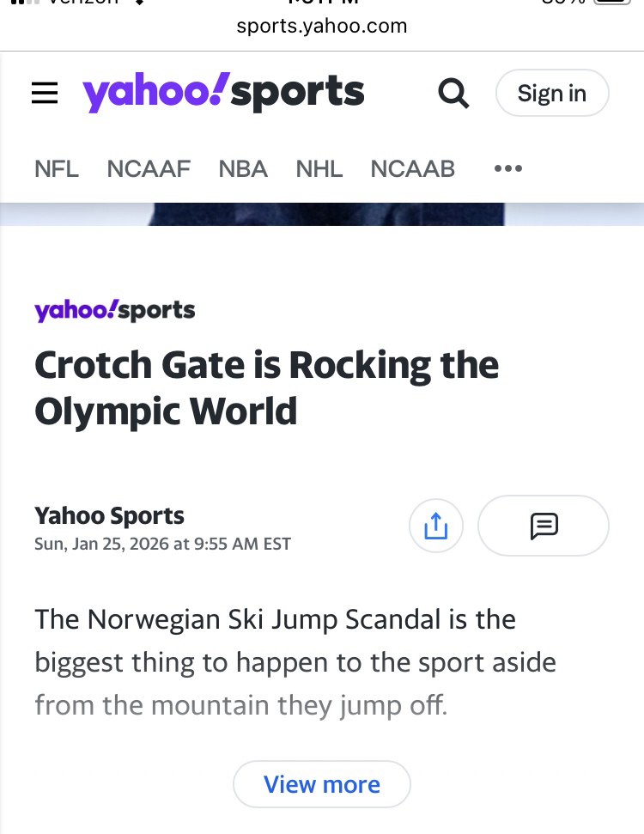Open the Crotch Gate headline

click(266, 388)
